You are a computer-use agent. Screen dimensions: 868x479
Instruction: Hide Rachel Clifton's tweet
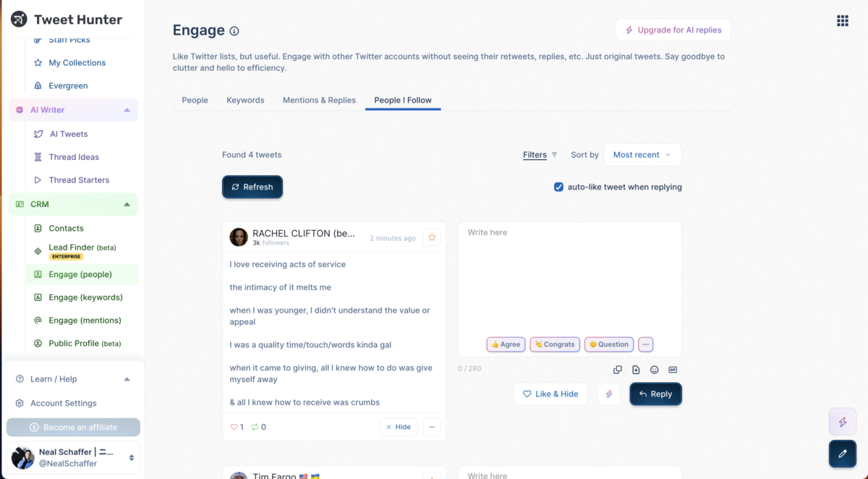click(x=399, y=427)
